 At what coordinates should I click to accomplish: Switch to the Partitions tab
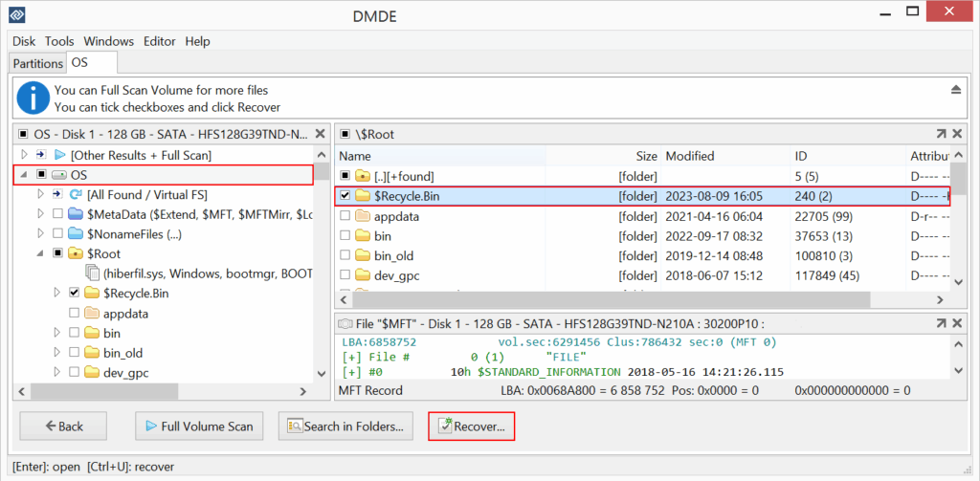(x=38, y=63)
